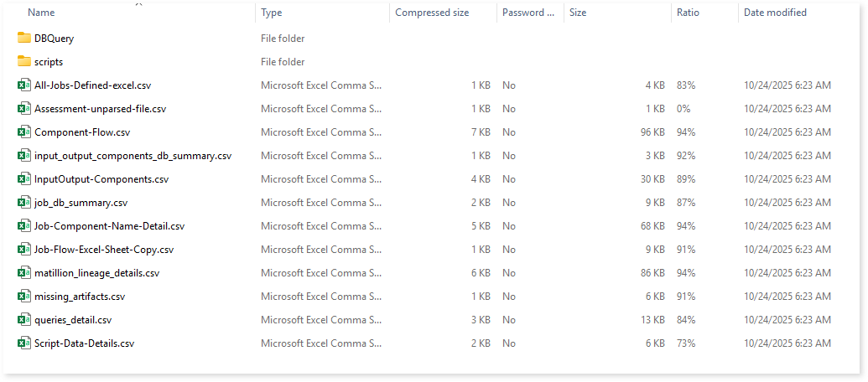Image resolution: width=868 pixels, height=382 pixels.
Task: Select Assessment-unparsed-file.csv file name
Action: [x=100, y=109]
